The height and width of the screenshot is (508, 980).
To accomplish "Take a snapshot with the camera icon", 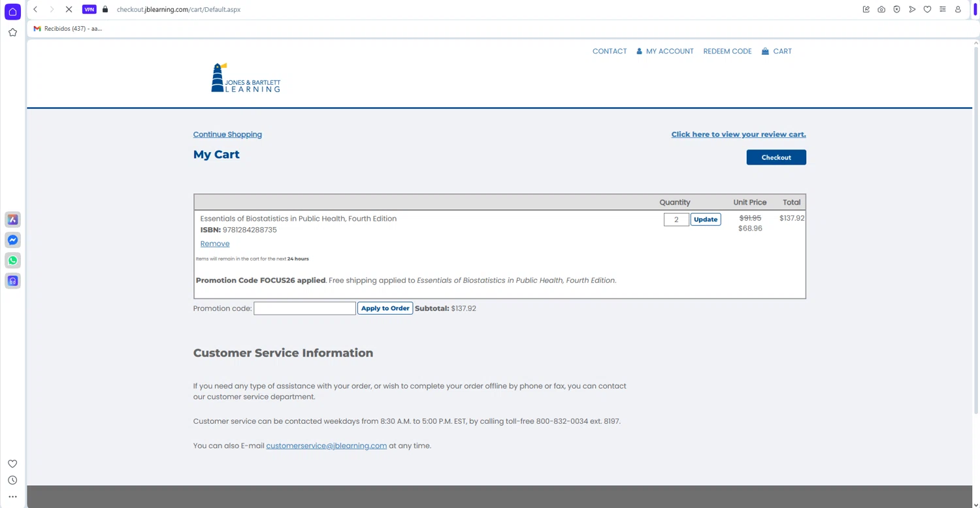I will (881, 9).
